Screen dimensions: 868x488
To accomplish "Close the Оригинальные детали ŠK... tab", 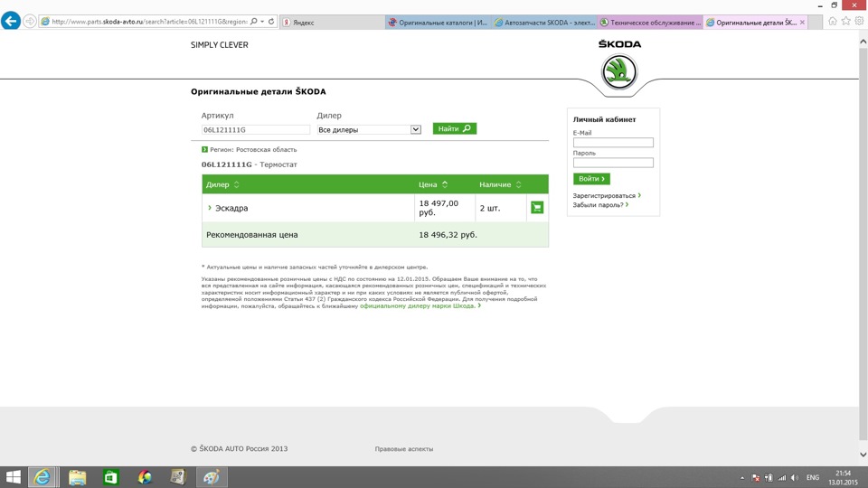I will click(802, 22).
